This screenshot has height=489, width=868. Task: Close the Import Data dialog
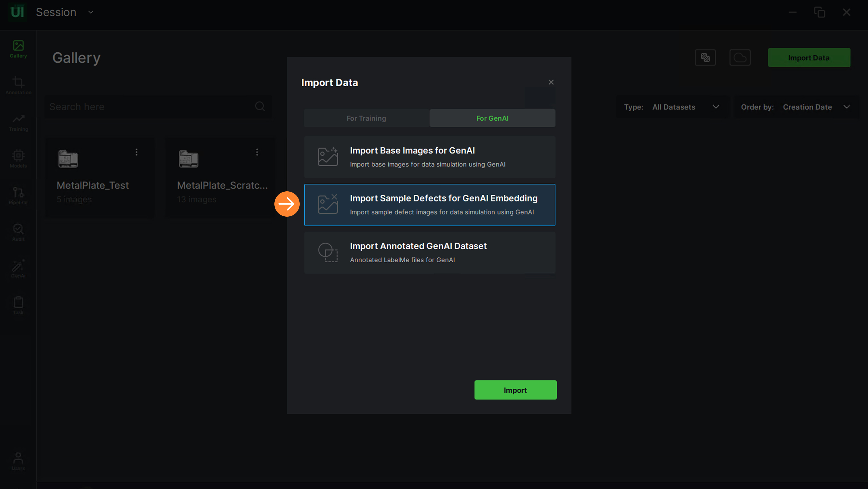click(x=551, y=82)
